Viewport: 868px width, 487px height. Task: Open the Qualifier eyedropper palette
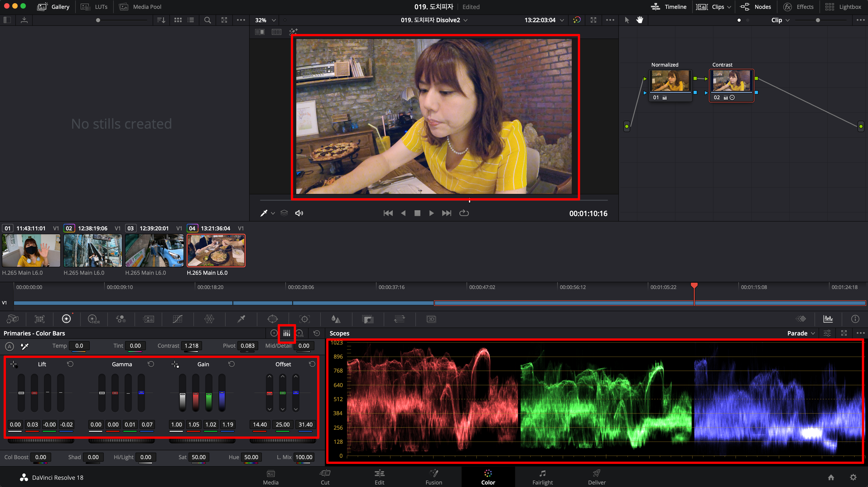tap(241, 319)
